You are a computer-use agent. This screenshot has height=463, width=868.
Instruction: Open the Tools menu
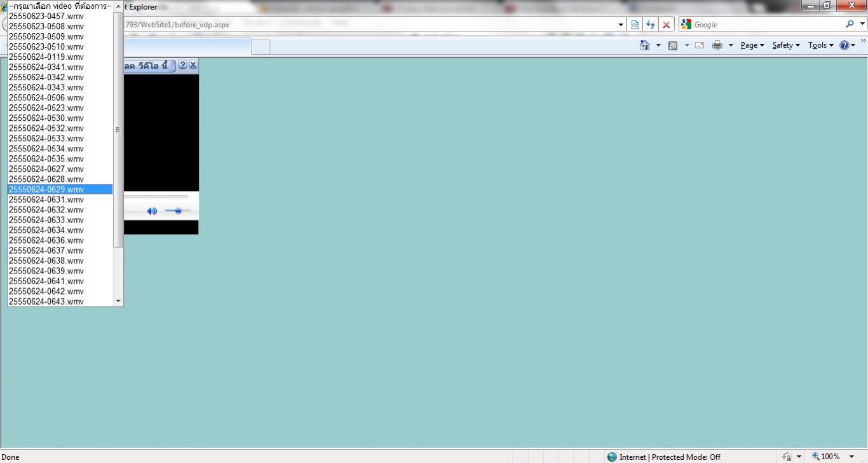coord(820,45)
